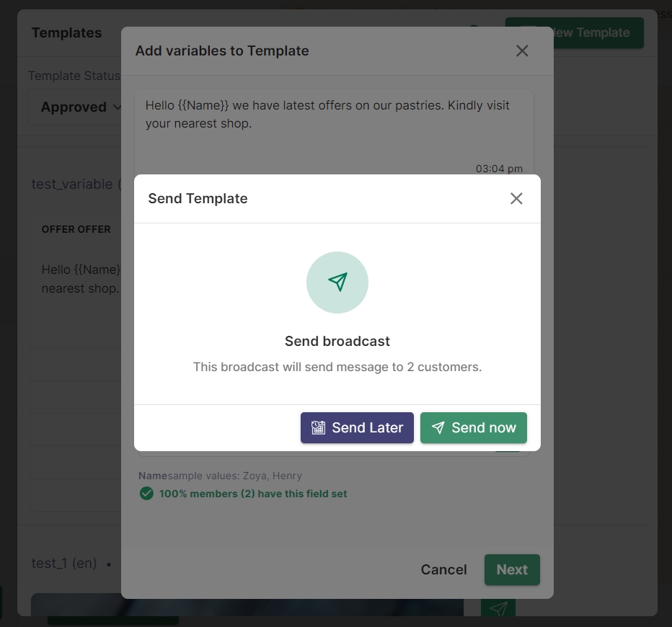Close the Add variables to Template dialog
Screen dimensions: 672x627
(x=522, y=50)
